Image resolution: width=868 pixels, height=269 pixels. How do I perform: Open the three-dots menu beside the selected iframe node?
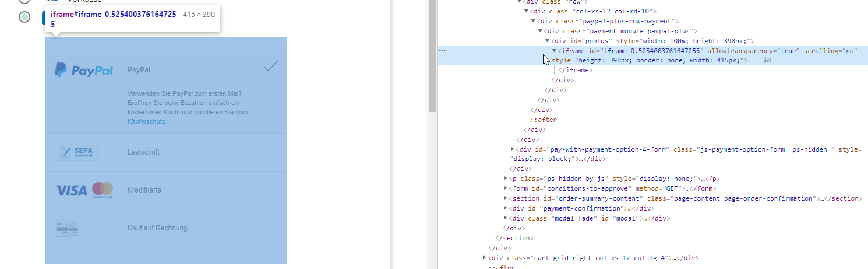442,51
